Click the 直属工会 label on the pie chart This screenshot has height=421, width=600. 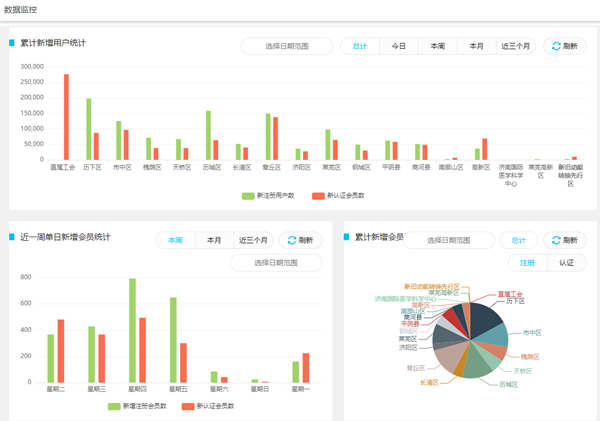pyautogui.click(x=510, y=294)
